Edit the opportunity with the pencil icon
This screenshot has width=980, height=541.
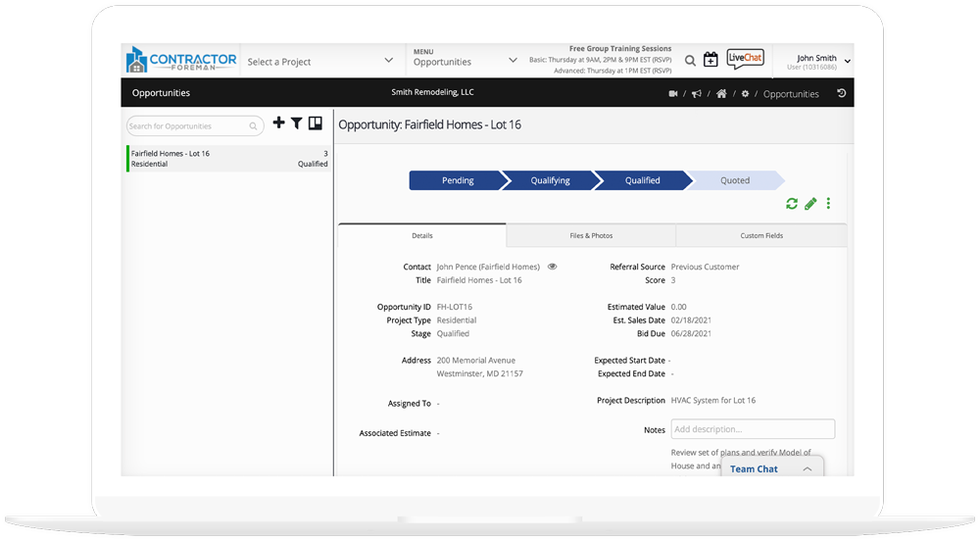[810, 204]
